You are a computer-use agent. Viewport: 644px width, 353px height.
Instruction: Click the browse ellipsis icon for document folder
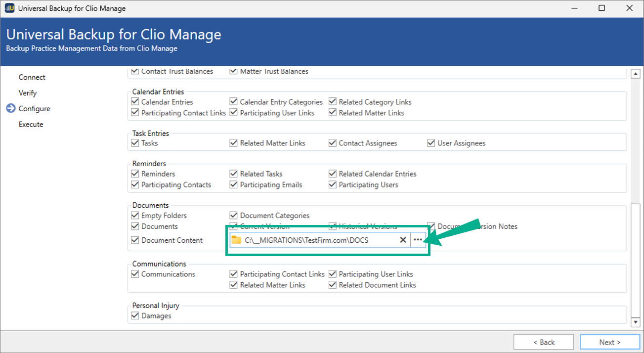(418, 240)
